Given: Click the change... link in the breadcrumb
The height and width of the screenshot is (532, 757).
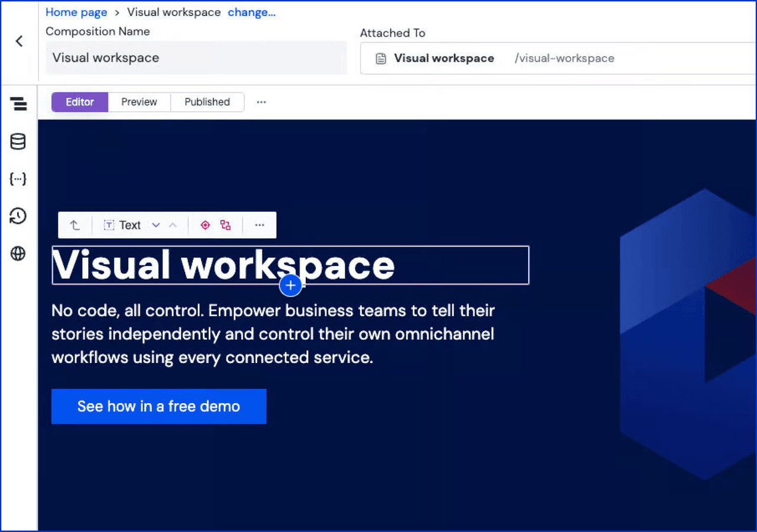Looking at the screenshot, I should coord(251,12).
